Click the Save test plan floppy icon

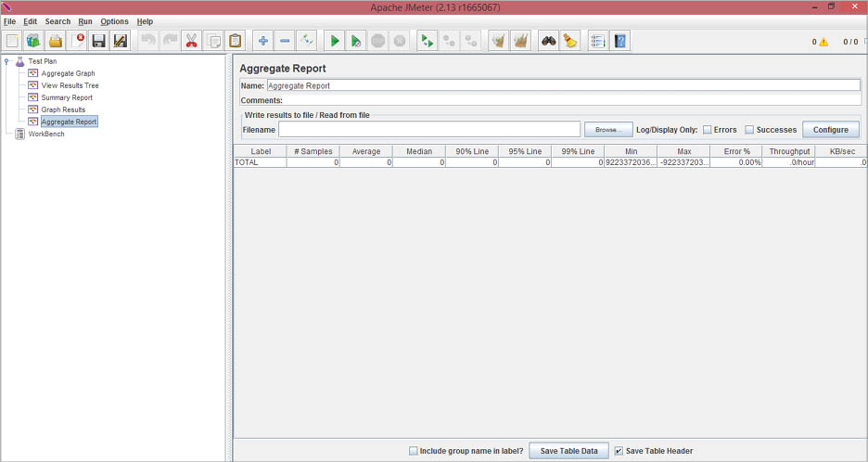pyautogui.click(x=98, y=41)
